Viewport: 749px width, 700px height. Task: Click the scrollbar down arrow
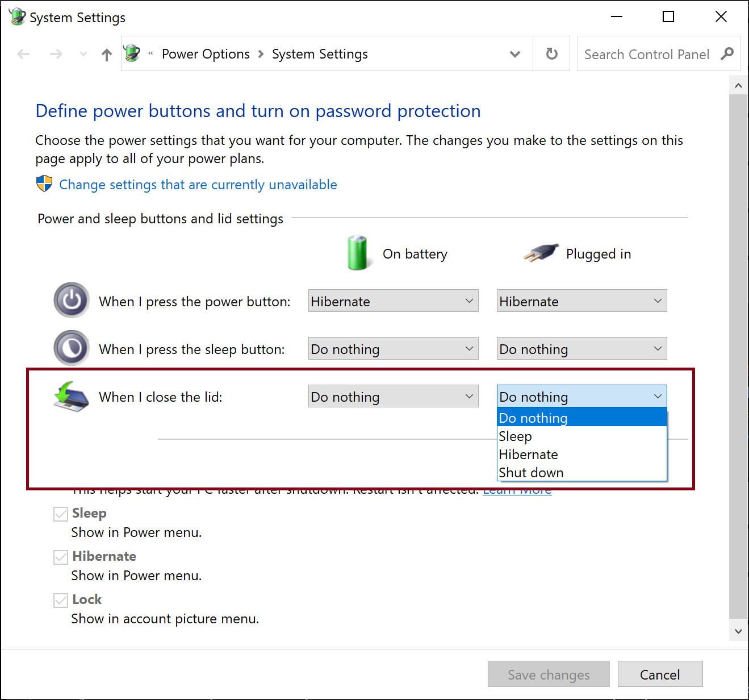coord(738,631)
